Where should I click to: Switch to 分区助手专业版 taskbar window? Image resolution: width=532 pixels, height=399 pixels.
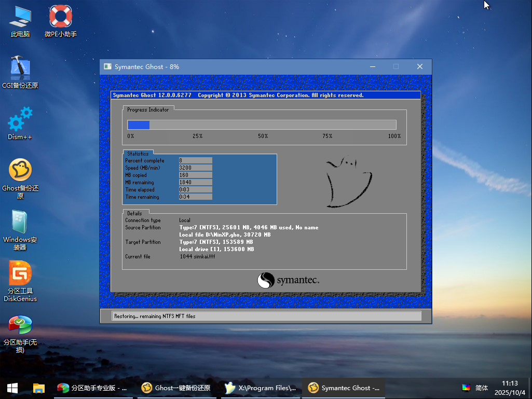92,388
